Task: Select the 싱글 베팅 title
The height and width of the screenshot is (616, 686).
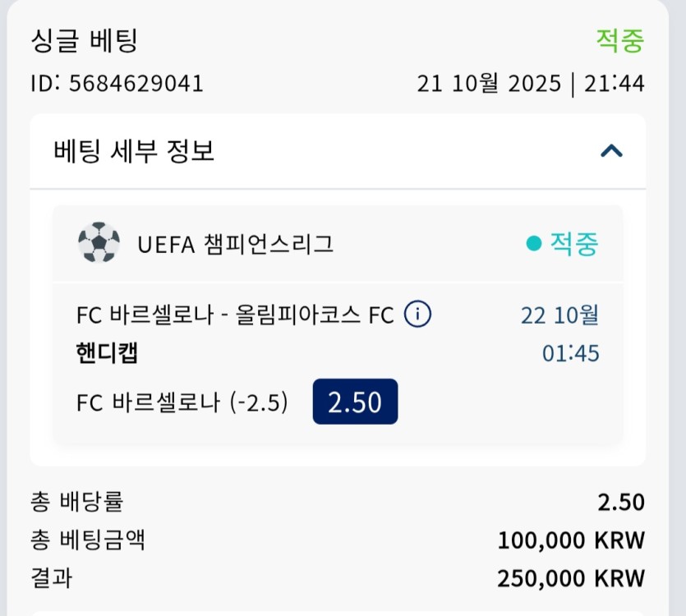Action: pos(84,41)
